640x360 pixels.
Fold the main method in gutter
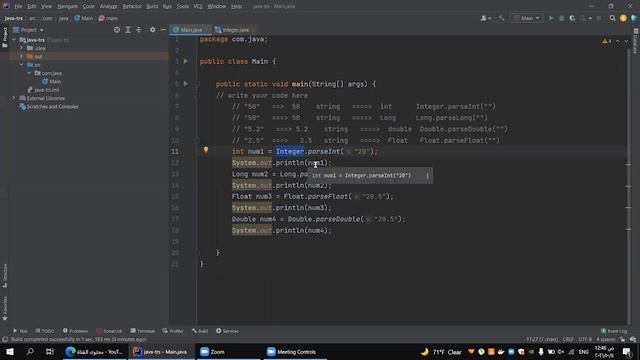(198, 84)
